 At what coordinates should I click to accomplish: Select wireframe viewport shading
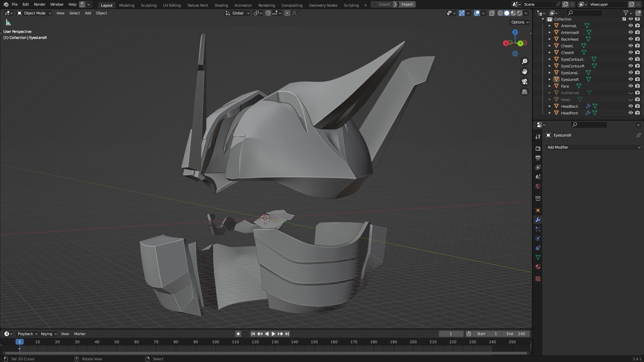[500, 13]
